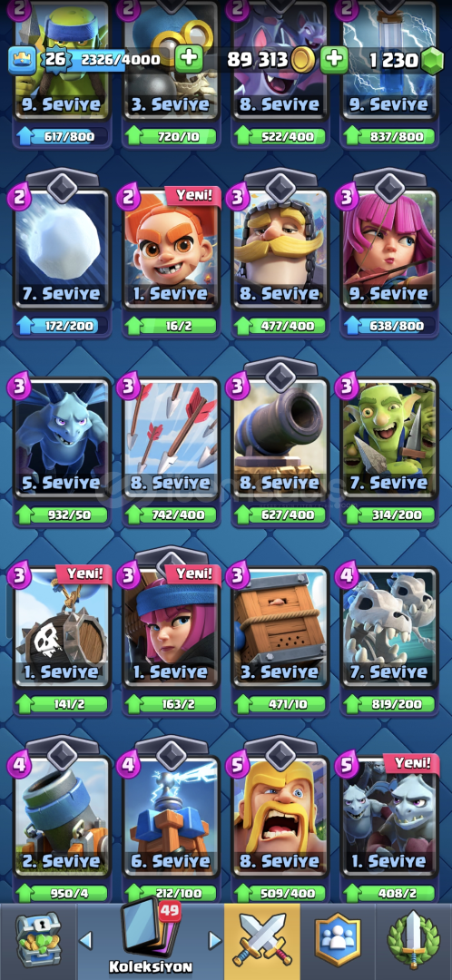Viewport: 452px width, 980px height.
Task: Tap the left arrow beside Koleksiyon
Action: coord(85,939)
